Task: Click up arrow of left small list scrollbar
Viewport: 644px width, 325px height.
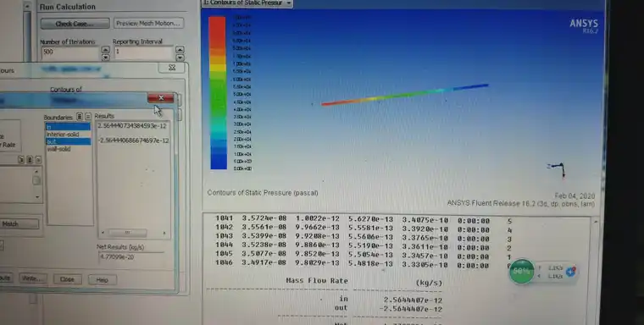Action: (x=36, y=171)
